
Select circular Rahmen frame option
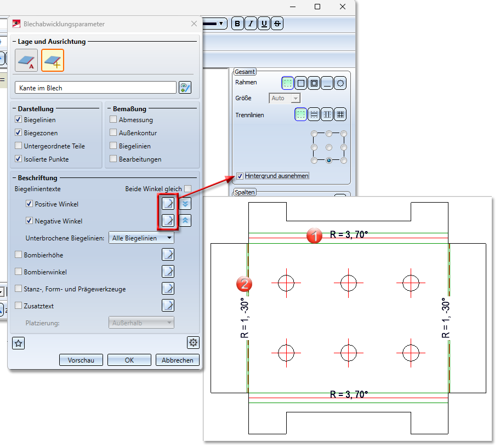(x=340, y=83)
